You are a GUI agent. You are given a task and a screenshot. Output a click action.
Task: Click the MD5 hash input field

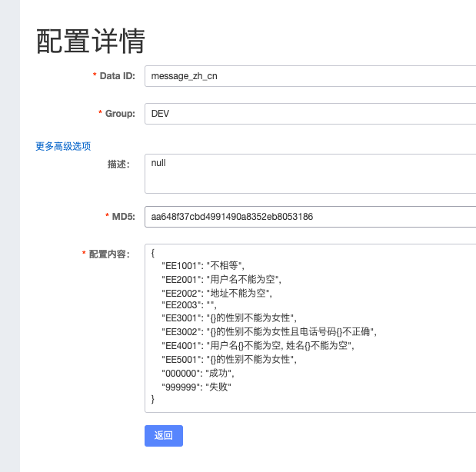309,218
